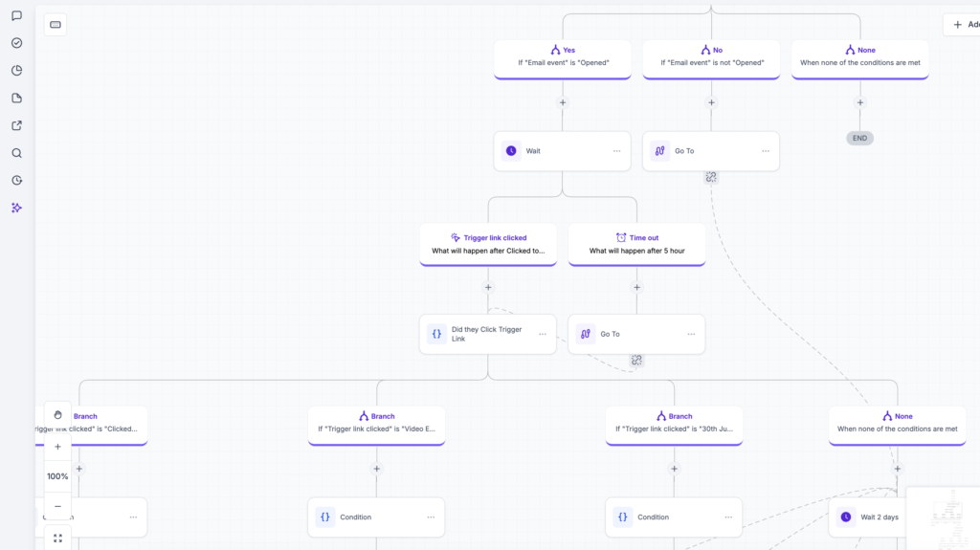Image resolution: width=980 pixels, height=550 pixels.
Task: Open the Wait action node
Action: (x=563, y=150)
